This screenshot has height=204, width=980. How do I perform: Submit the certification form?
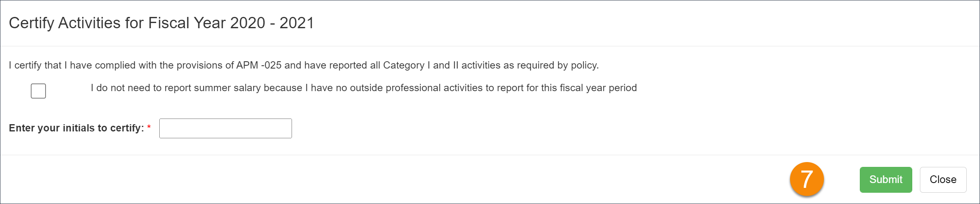pyautogui.click(x=886, y=180)
